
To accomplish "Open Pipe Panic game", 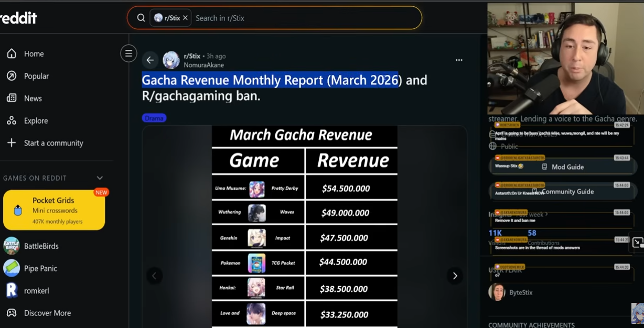I will pos(40,268).
